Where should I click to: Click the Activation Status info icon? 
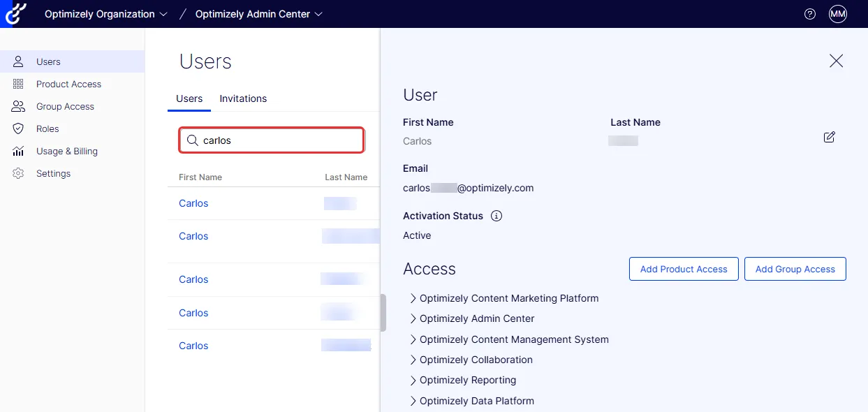tap(496, 216)
